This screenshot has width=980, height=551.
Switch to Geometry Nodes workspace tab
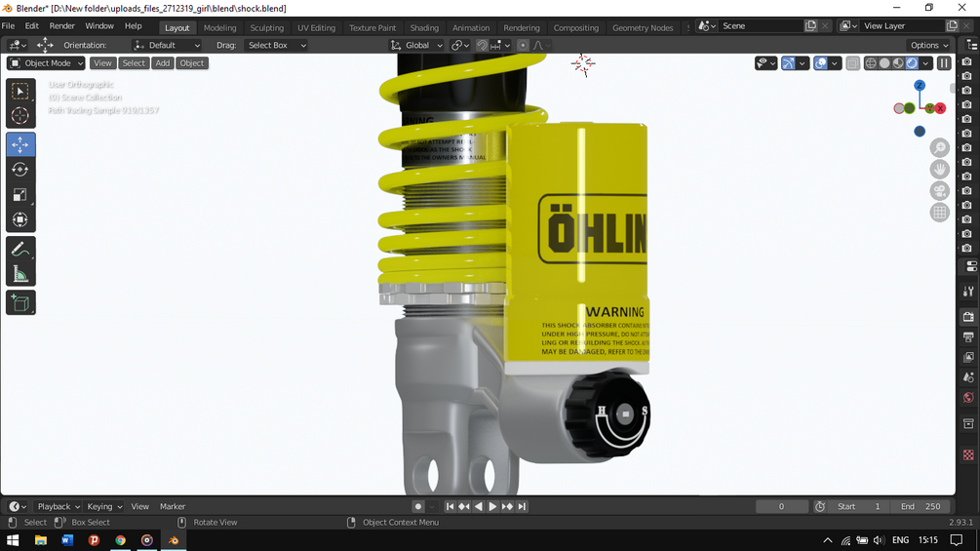point(643,27)
